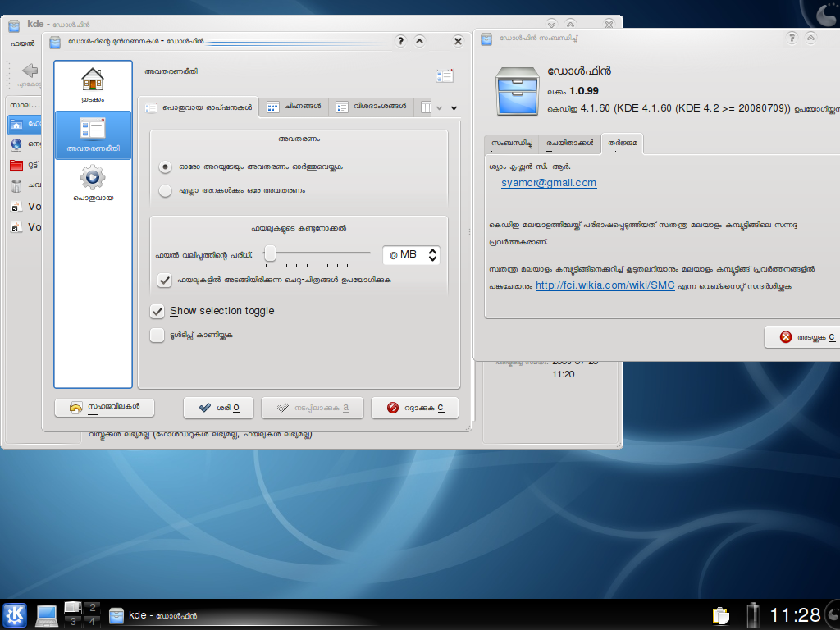Screen dimensions: 840x630
Task: Increase the MB file size spinbox value
Action: tap(433, 251)
